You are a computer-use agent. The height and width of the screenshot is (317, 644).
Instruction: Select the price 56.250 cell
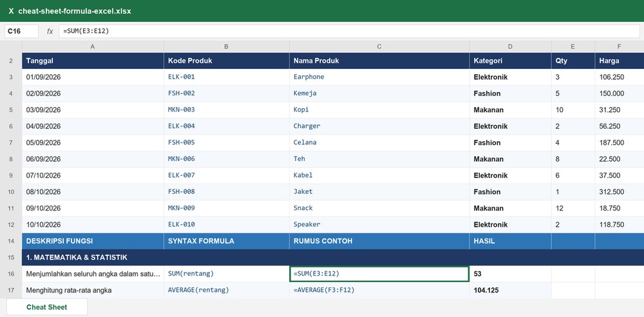coord(620,126)
